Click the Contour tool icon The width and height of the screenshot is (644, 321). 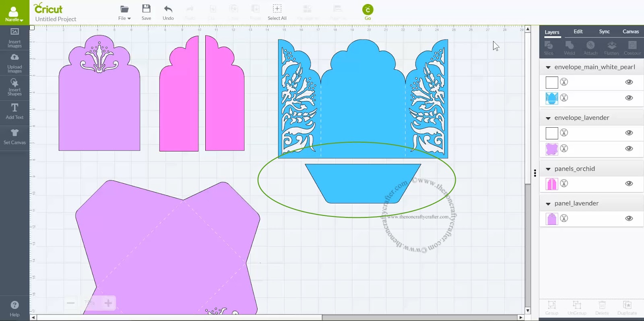632,48
